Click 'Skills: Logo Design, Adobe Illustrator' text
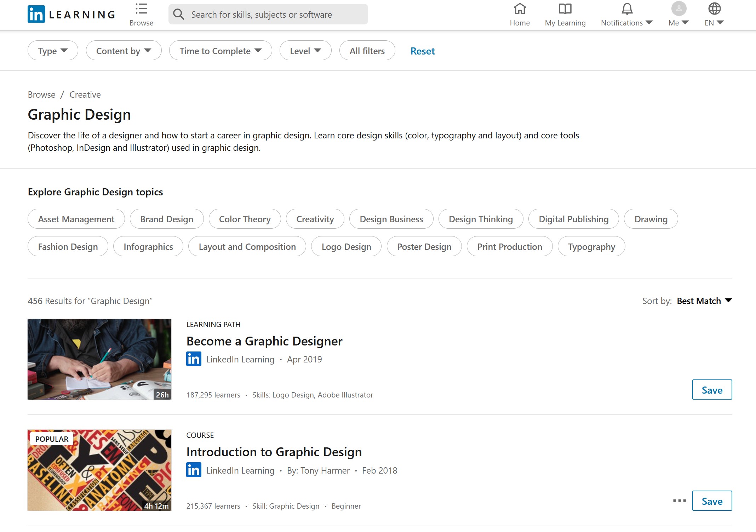The height and width of the screenshot is (532, 756). [x=313, y=395]
